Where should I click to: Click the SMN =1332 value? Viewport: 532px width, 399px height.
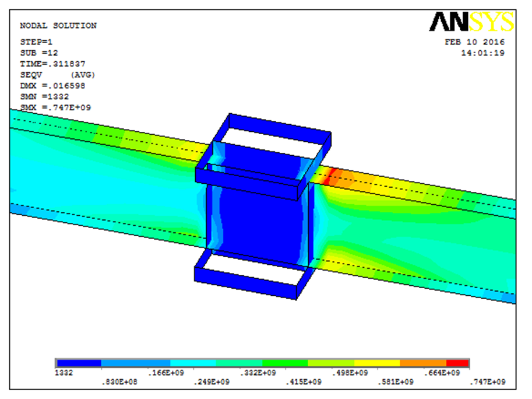point(44,96)
